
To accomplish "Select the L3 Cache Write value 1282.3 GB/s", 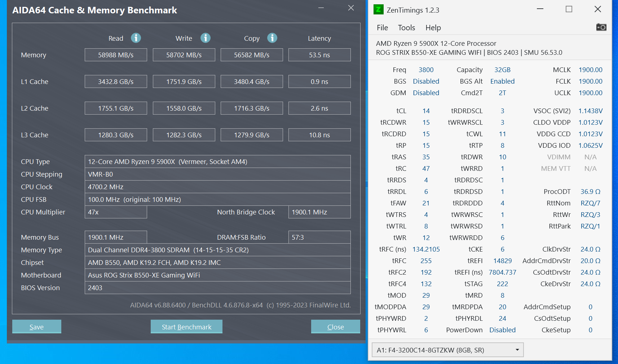I will point(184,135).
